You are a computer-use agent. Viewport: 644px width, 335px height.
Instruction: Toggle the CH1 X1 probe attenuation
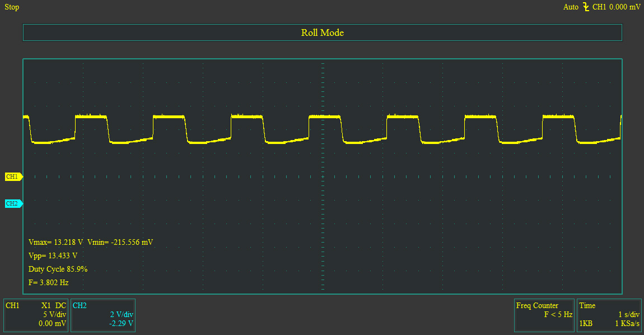(46, 305)
